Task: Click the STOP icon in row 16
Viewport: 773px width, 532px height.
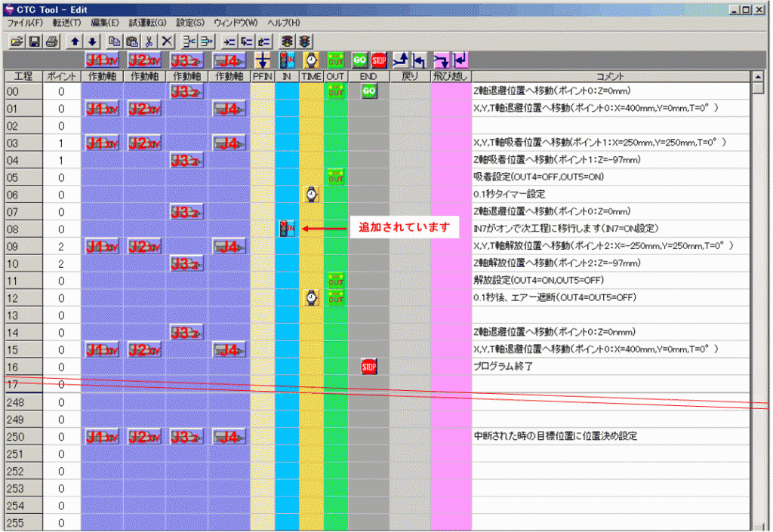Action: (x=368, y=367)
